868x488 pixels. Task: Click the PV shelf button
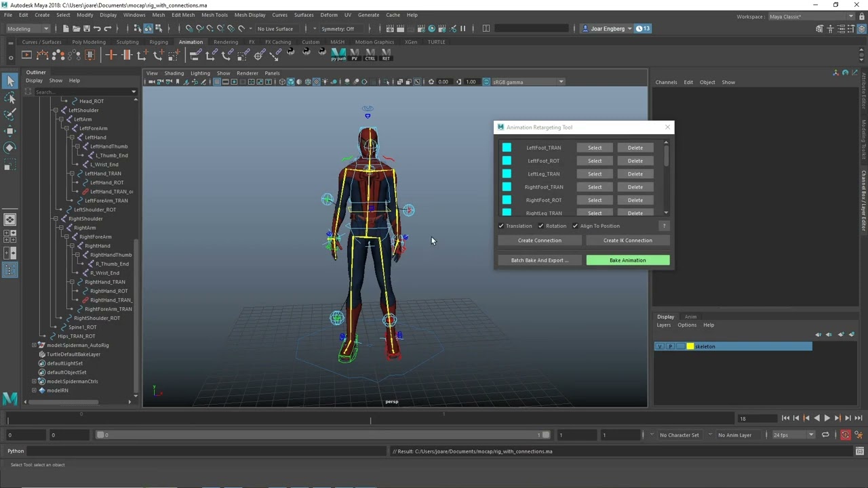point(354,55)
